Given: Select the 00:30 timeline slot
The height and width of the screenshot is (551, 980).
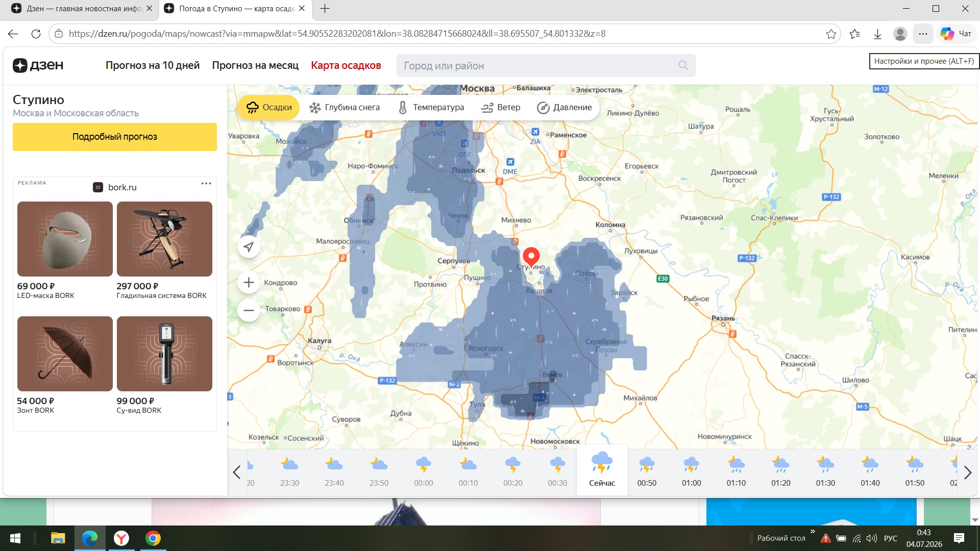Looking at the screenshot, I should 557,472.
